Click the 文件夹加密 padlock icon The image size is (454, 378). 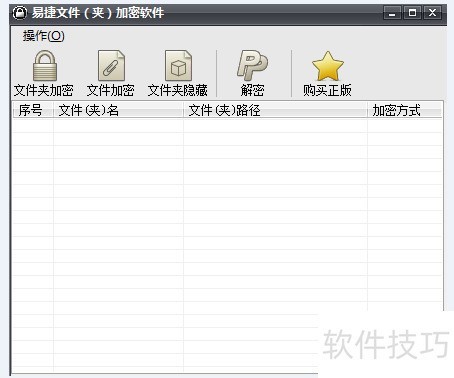click(x=45, y=66)
